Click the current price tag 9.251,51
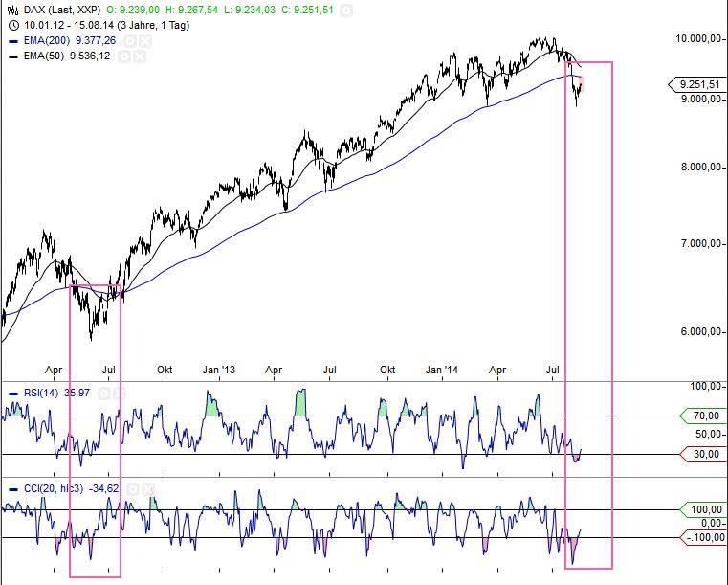728x585 pixels. click(696, 84)
